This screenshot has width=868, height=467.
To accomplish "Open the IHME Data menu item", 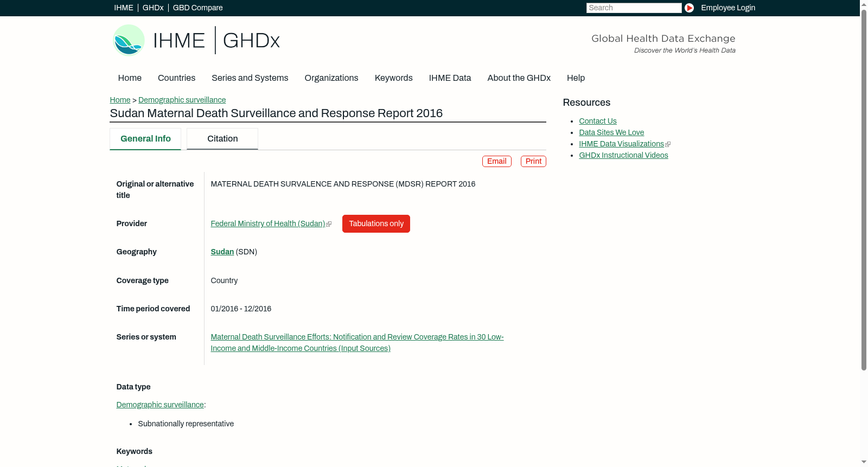I will tap(450, 78).
